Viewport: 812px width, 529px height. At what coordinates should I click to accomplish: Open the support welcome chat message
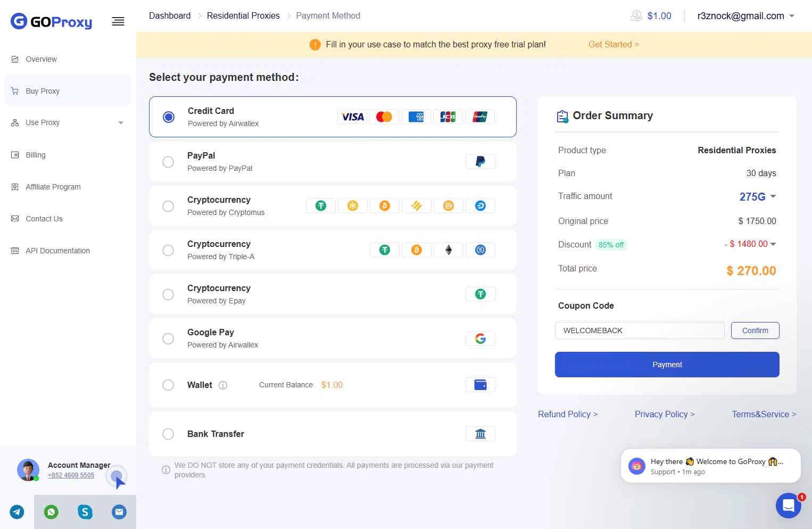(x=710, y=466)
